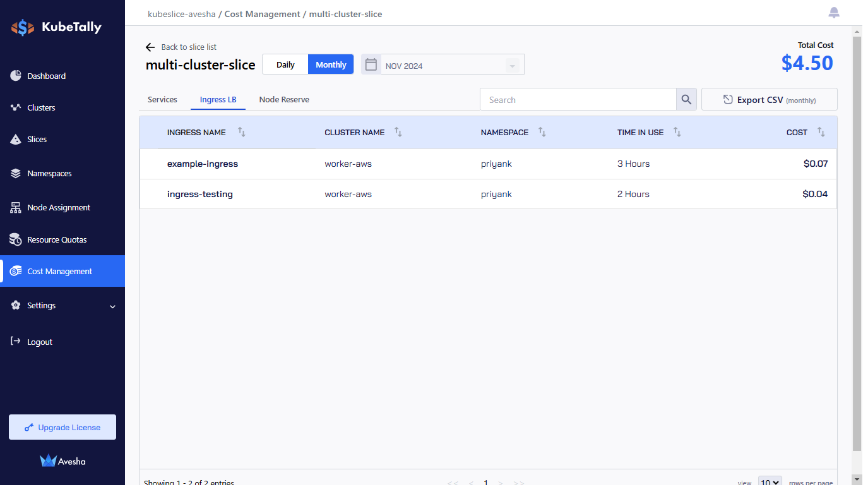Select the Ingress LB tab
868x494 pixels.
(218, 100)
